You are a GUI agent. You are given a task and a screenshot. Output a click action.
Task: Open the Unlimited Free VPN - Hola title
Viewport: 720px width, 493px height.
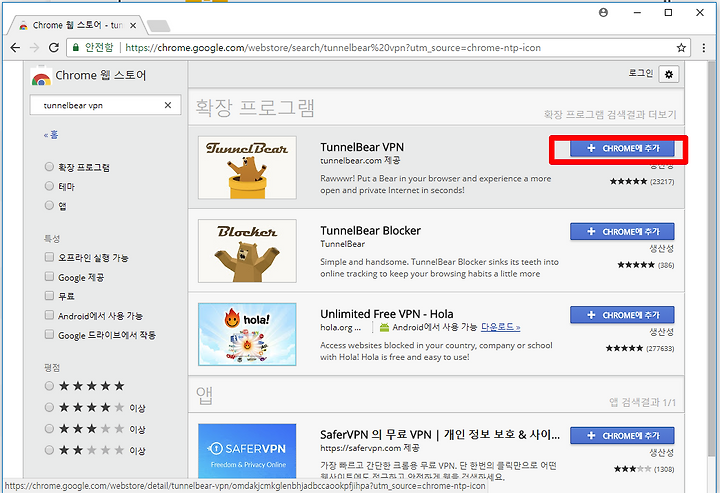tap(387, 314)
